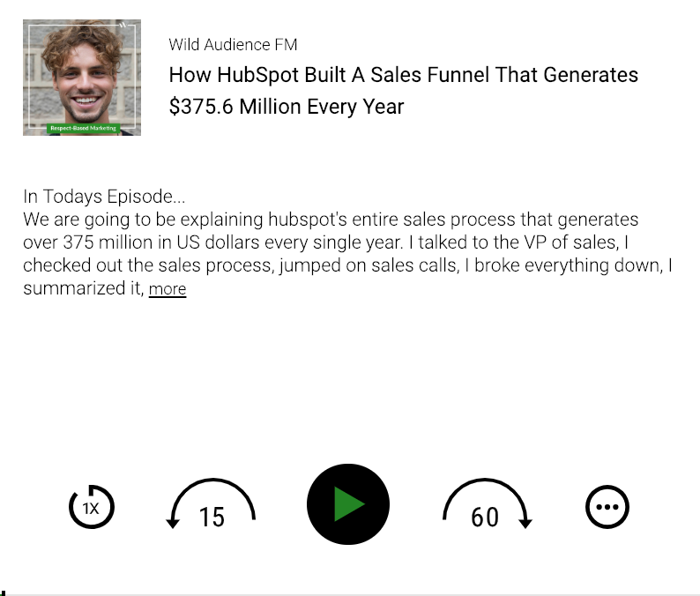Open the three-dot more options menu
This screenshot has width=700, height=596.
(x=607, y=507)
